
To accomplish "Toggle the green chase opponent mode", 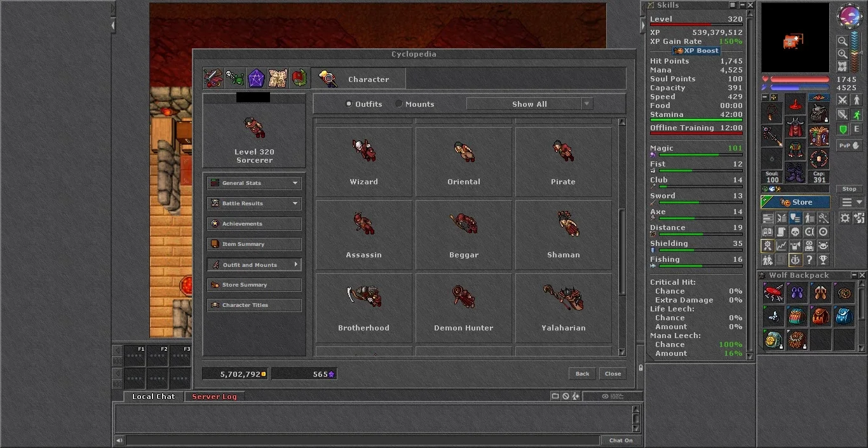I will (x=857, y=114).
